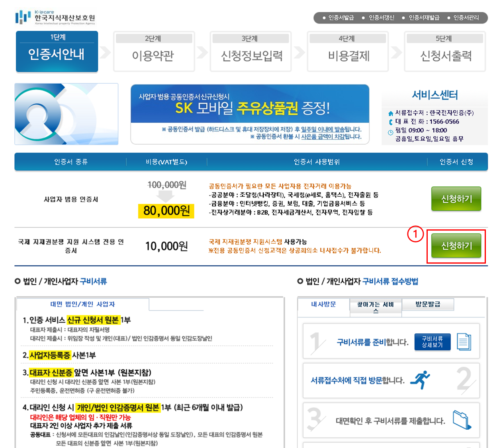The height and width of the screenshot is (448, 501).
Task: Switch to the 방문발급 tab
Action: (428, 305)
